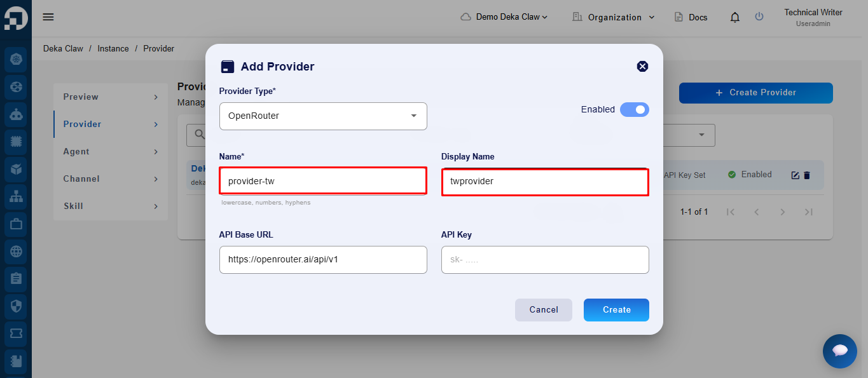The image size is (868, 378).
Task: Open the chat support bubble
Action: point(840,351)
